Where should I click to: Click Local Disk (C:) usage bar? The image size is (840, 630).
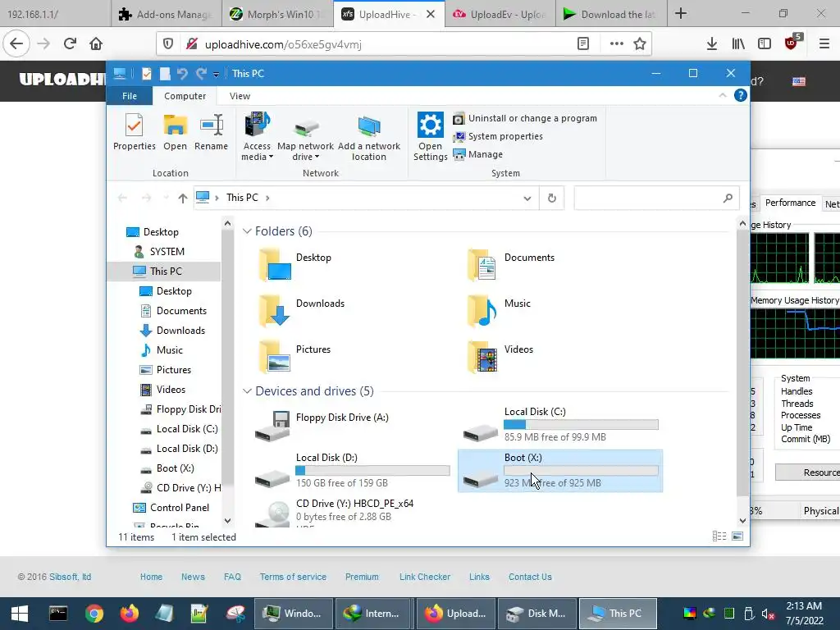pos(581,425)
